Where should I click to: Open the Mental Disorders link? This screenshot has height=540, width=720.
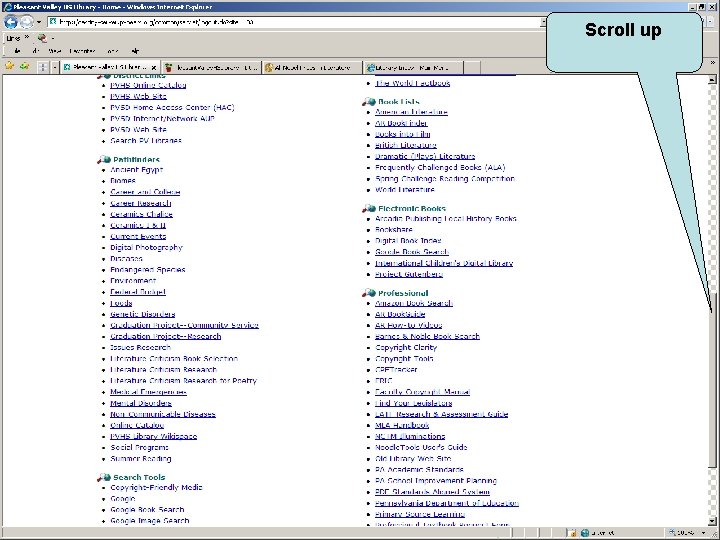tap(141, 403)
